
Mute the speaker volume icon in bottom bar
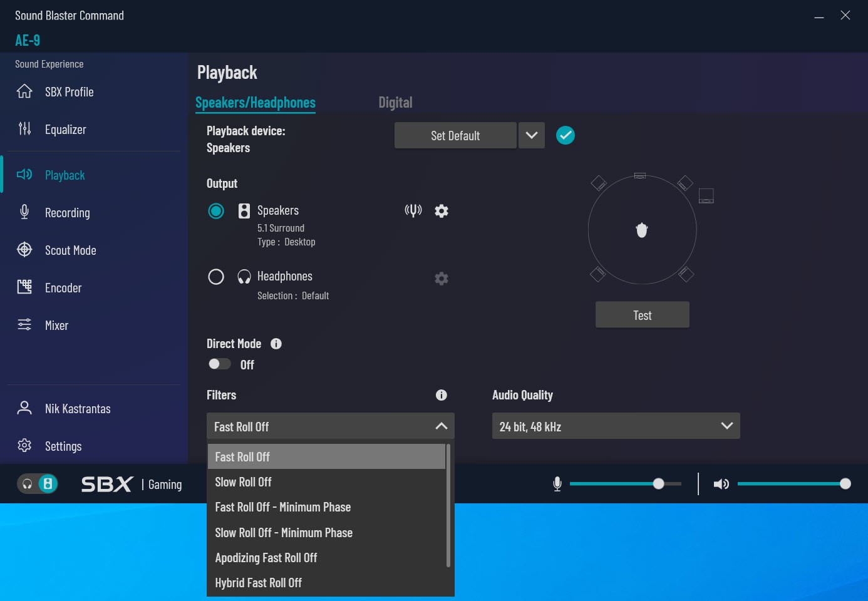click(x=721, y=484)
